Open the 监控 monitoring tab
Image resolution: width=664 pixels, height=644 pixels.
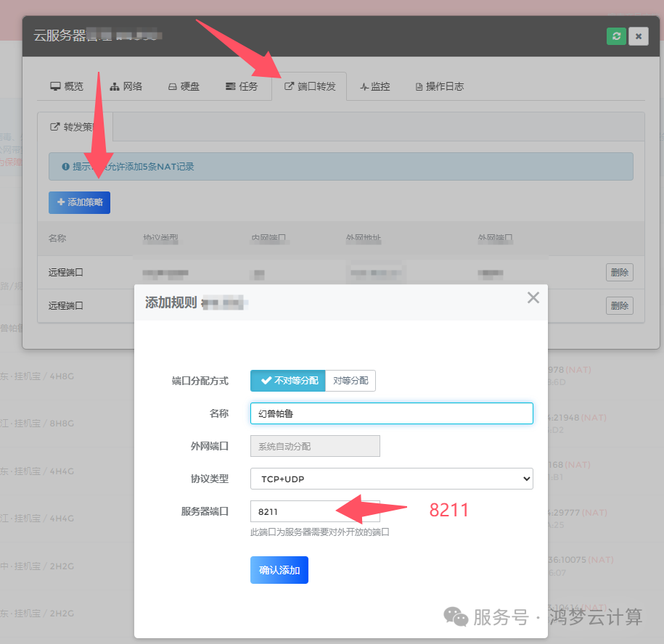point(374,86)
